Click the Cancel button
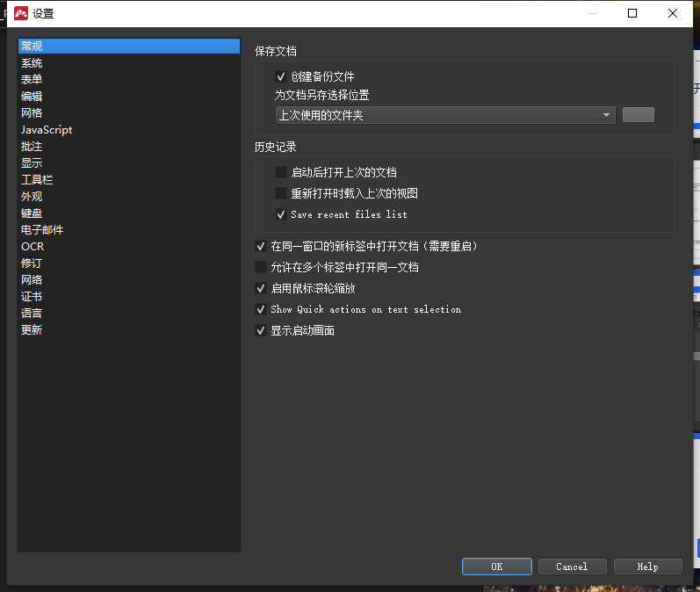Viewport: 700px width, 592px height. click(572, 567)
